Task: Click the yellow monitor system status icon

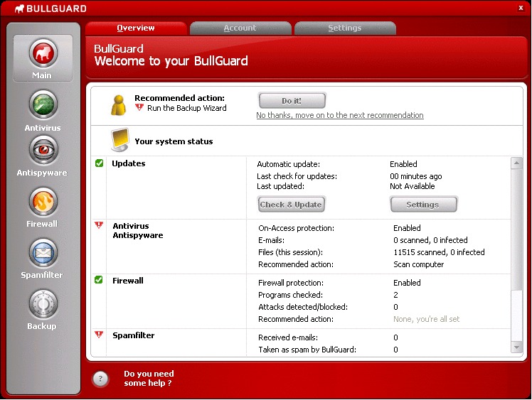Action: tap(119, 139)
